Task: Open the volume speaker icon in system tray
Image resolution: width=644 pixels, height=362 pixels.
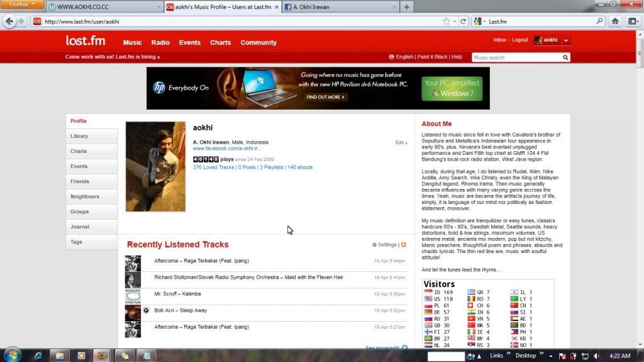Action: point(596,356)
